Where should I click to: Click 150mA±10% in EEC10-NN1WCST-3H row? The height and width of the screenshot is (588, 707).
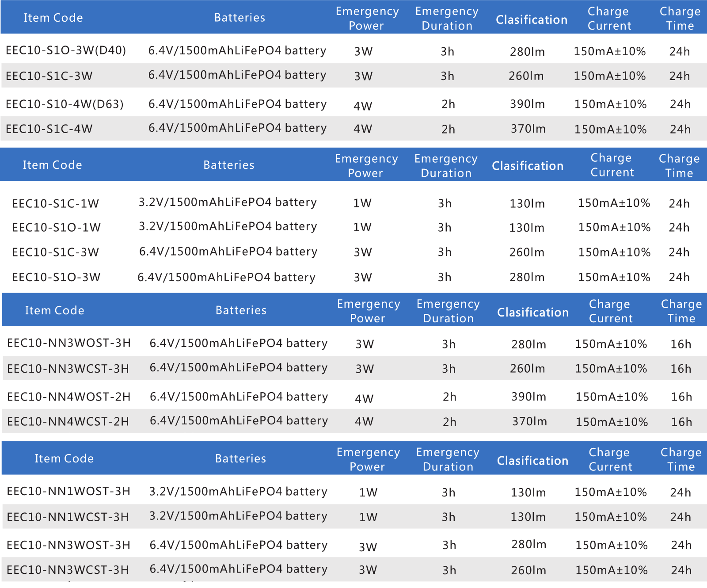[611, 517]
